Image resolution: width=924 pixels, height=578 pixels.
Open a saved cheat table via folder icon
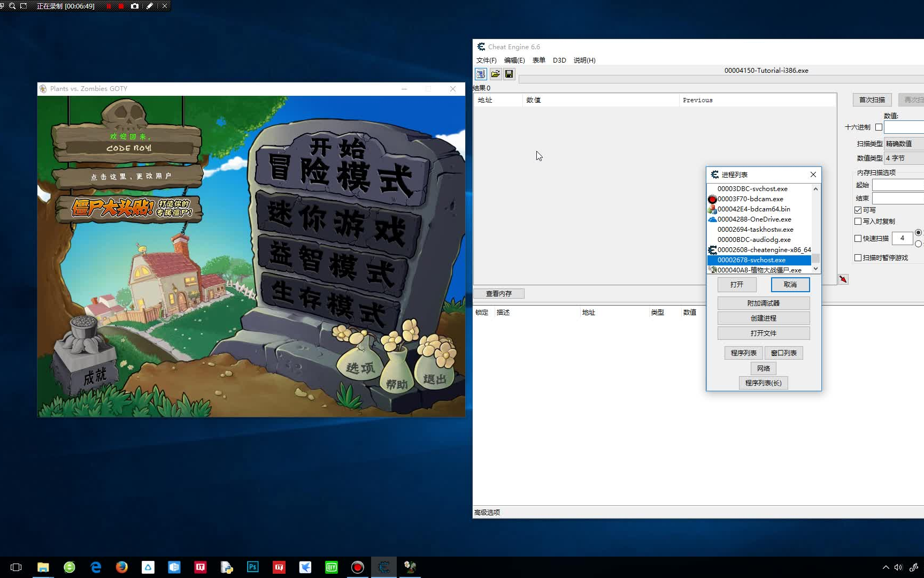tap(495, 74)
